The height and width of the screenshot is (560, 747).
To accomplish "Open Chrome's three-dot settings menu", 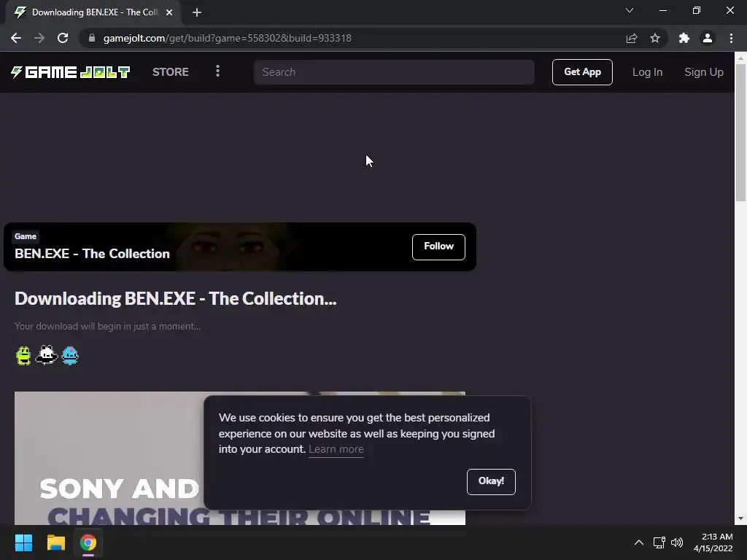I will point(731,38).
